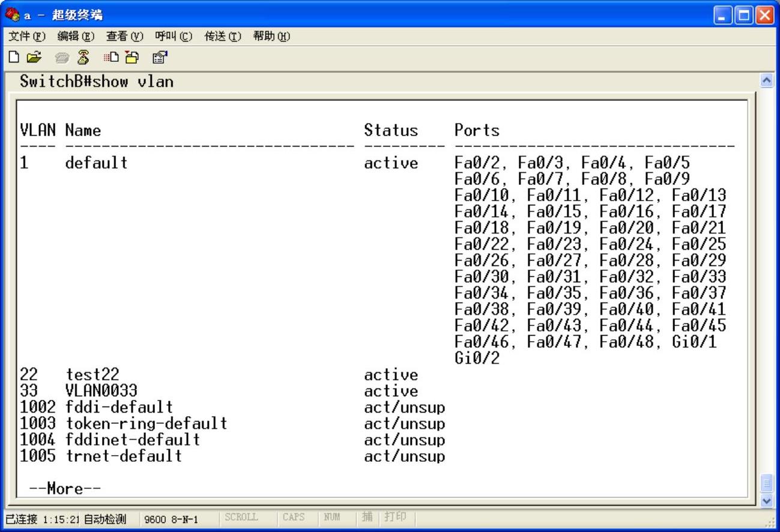
Task: Open the 编辑(E) menu
Action: 76,37
